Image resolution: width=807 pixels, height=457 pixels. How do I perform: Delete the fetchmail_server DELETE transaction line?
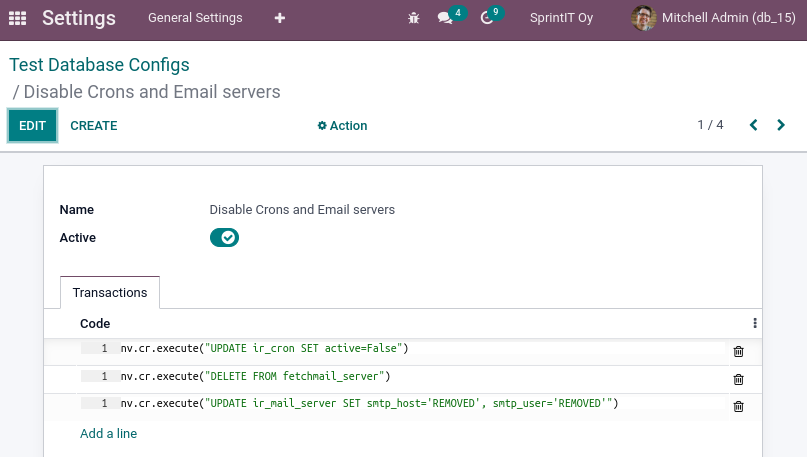click(739, 379)
